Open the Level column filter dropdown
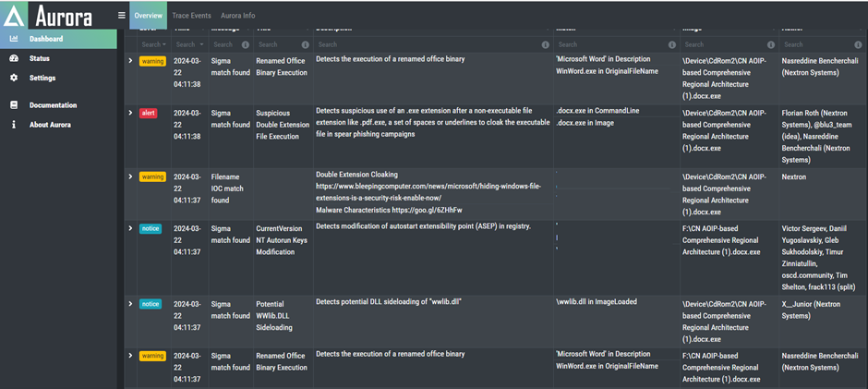This screenshot has height=389, width=868. pyautogui.click(x=153, y=44)
